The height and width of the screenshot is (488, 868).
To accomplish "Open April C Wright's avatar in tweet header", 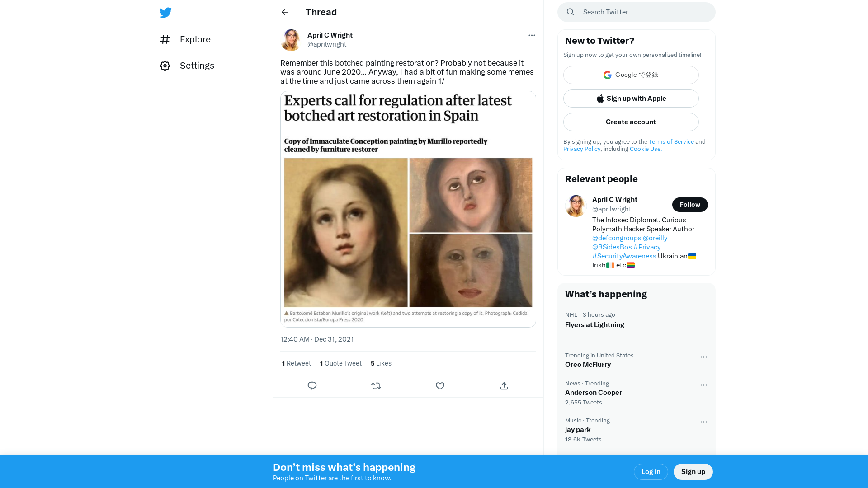I will click(x=291, y=40).
